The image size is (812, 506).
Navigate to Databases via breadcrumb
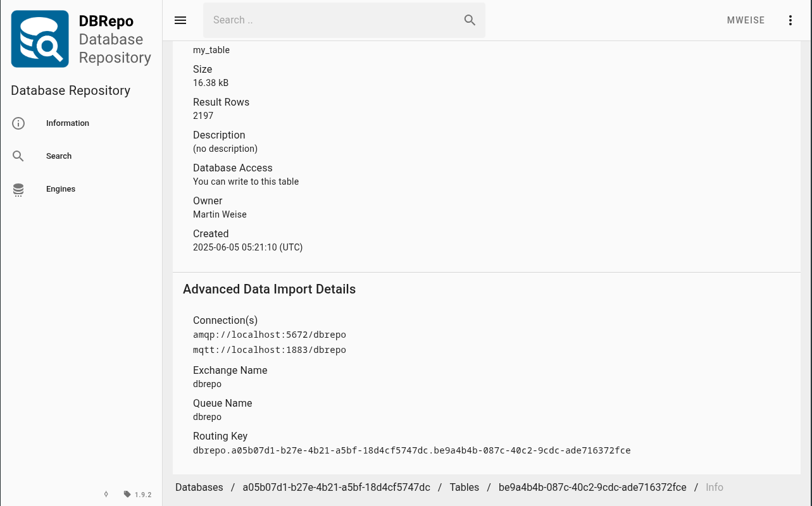coord(199,487)
